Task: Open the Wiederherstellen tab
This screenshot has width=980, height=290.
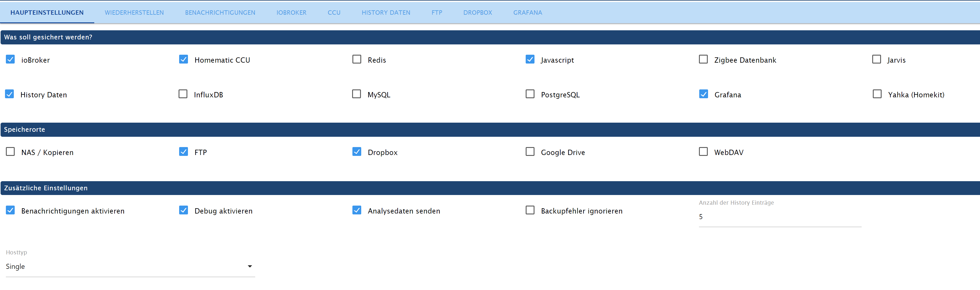Action: pyautogui.click(x=134, y=13)
